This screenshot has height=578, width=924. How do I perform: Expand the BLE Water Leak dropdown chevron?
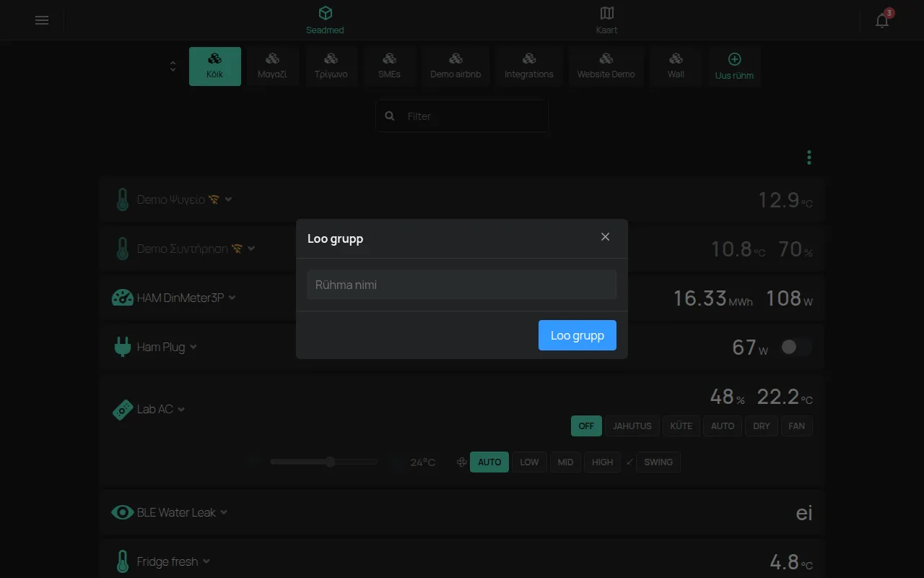[224, 512]
